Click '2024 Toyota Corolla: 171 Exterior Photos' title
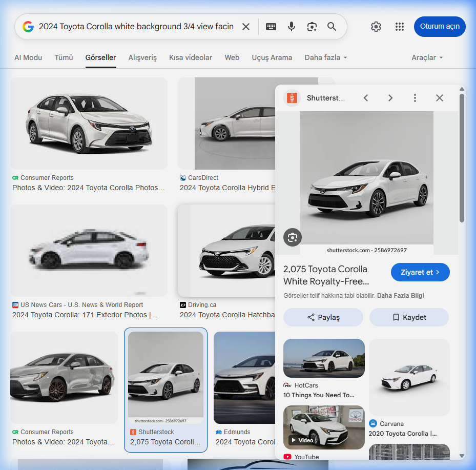Image resolution: width=476 pixels, height=470 pixels. click(86, 315)
